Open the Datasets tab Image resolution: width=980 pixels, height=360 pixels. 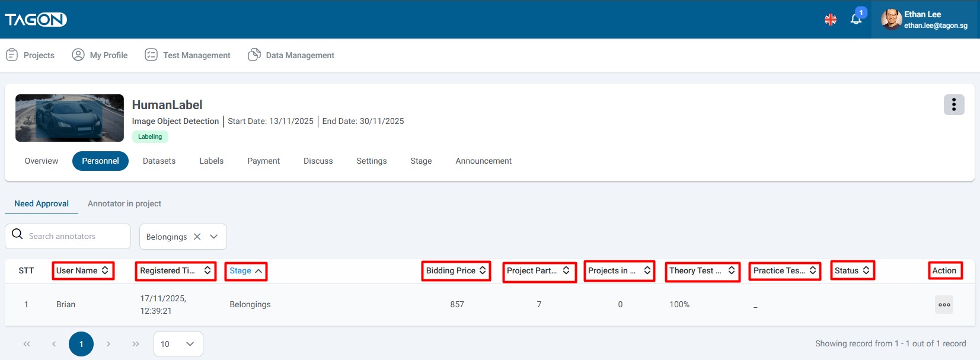click(x=159, y=161)
